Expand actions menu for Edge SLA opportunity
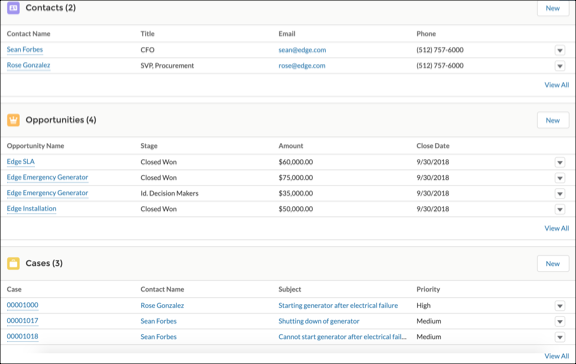Viewport: 576px width, 364px height. pyautogui.click(x=559, y=162)
